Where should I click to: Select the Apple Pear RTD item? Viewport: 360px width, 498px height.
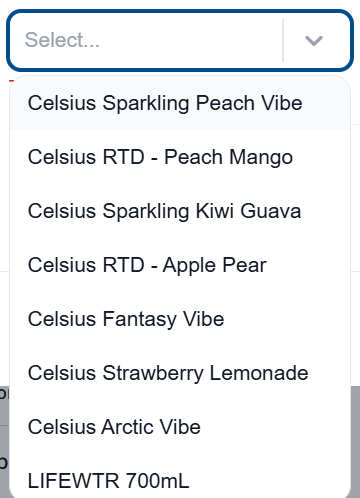[x=180, y=265]
